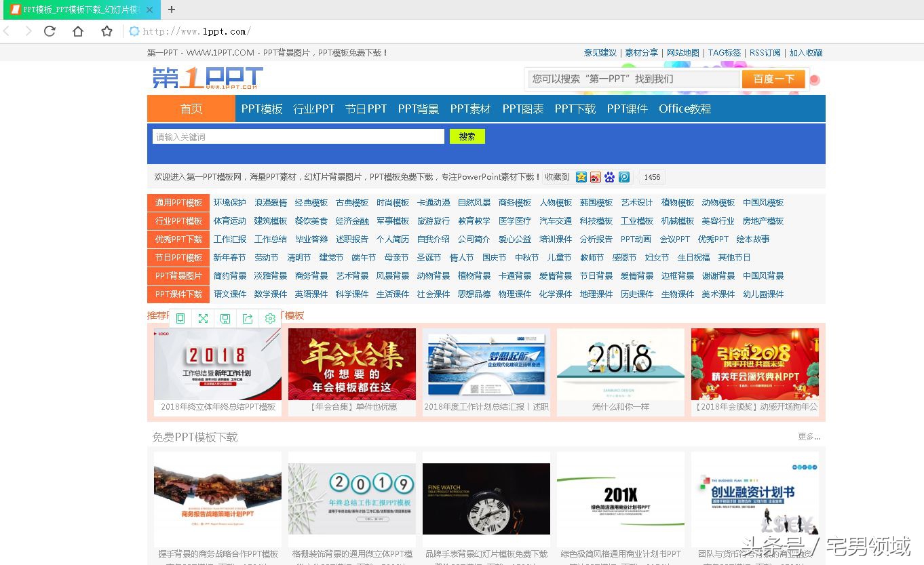
Task: Click the keyword search input field
Action: pyautogui.click(x=299, y=136)
